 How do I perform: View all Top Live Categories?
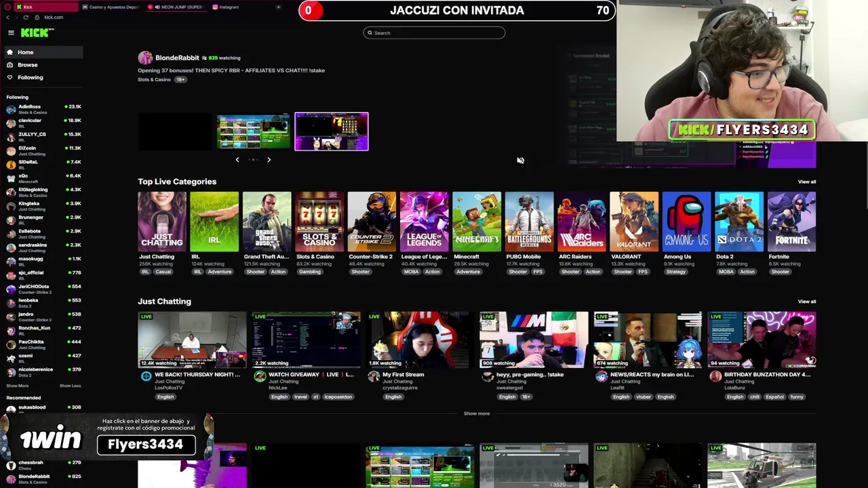(807, 182)
